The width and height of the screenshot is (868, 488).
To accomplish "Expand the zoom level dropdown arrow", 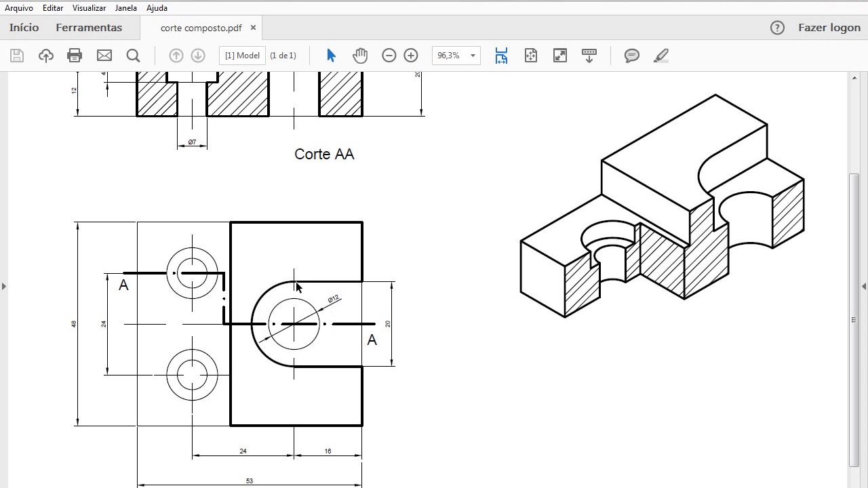I will point(473,56).
